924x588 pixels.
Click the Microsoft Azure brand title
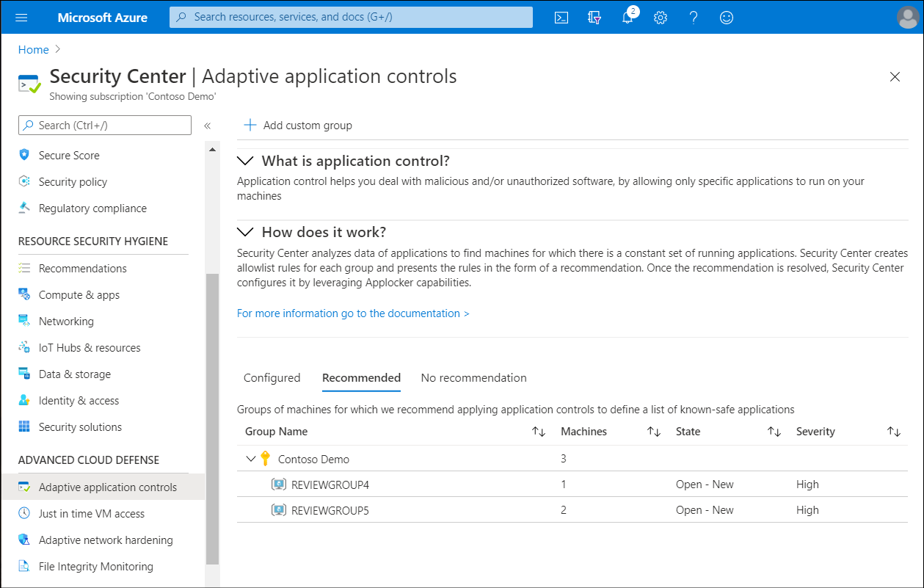[x=103, y=18]
